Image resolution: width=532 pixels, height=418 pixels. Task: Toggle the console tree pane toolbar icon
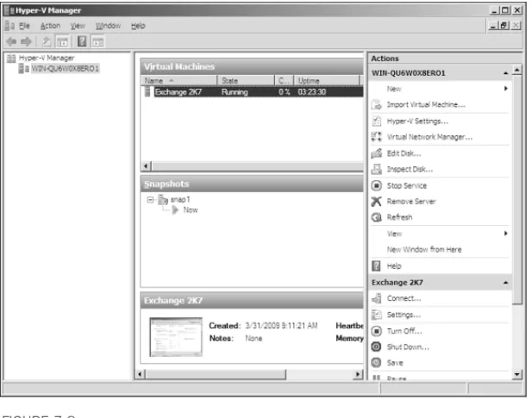[x=62, y=42]
